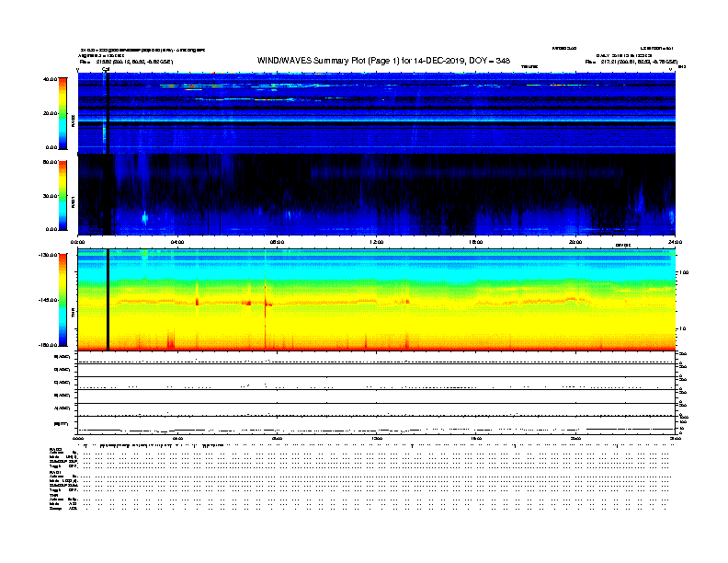Click the -145.00 label on TNR scale
The image size is (728, 563).
(49, 300)
